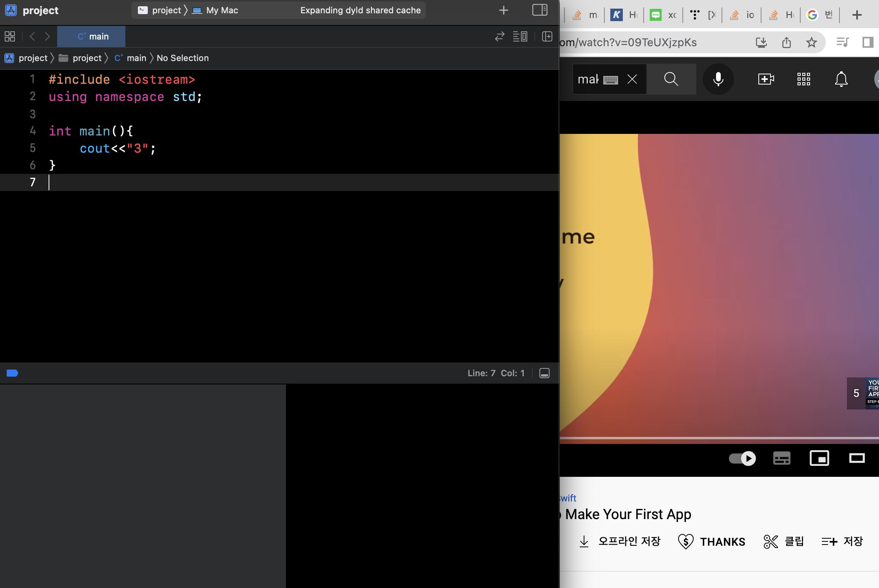Viewport: 879px width, 588px height.
Task: Bookmark this page with star icon
Action: click(812, 42)
